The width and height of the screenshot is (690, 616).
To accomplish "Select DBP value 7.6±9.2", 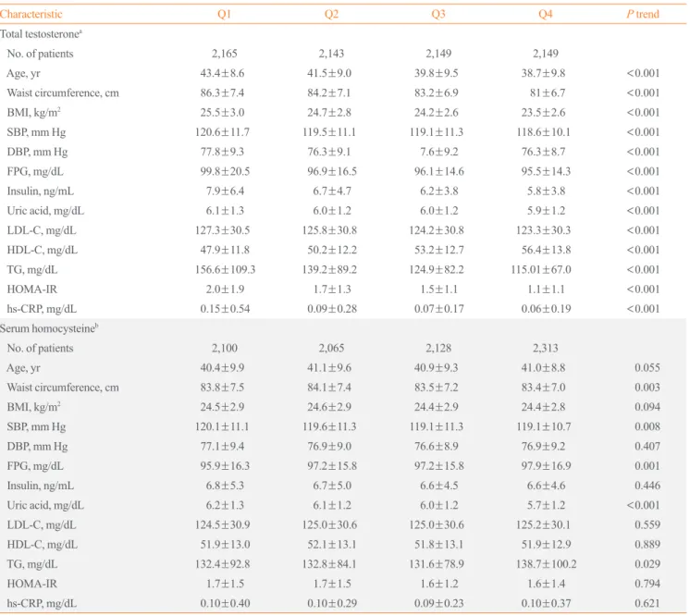I will 438,152.
